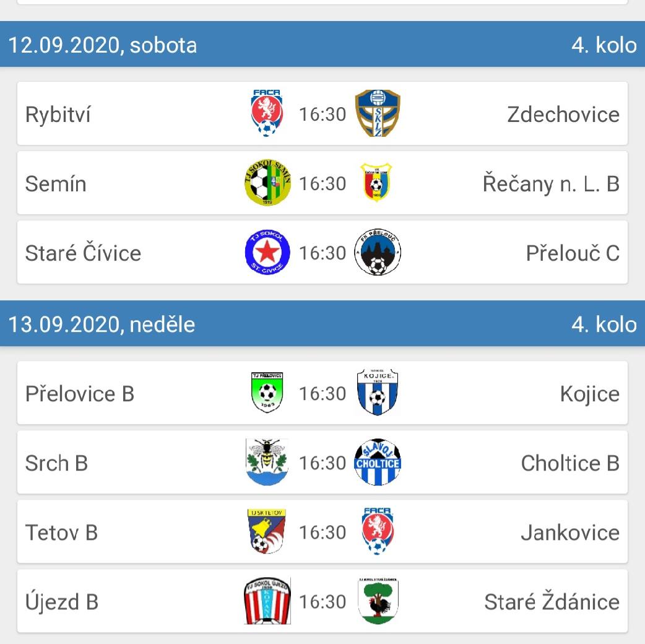Click the FK Přelouč club logo
The image size is (645, 644).
click(378, 252)
